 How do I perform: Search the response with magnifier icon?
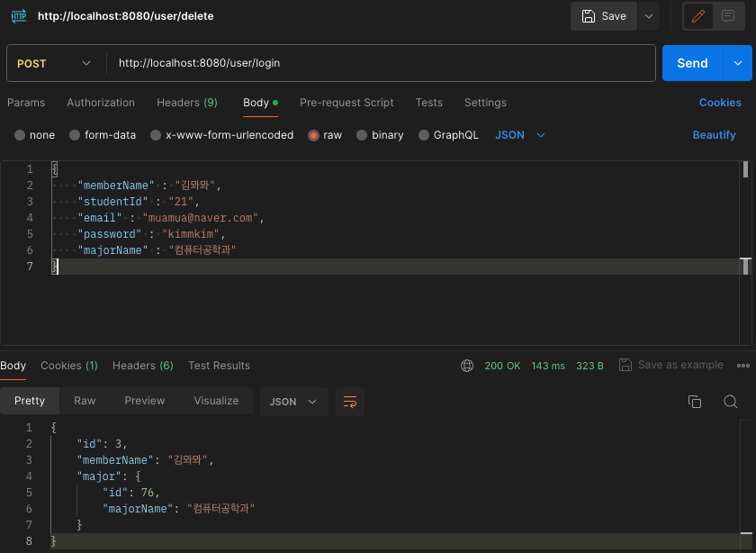tap(731, 402)
